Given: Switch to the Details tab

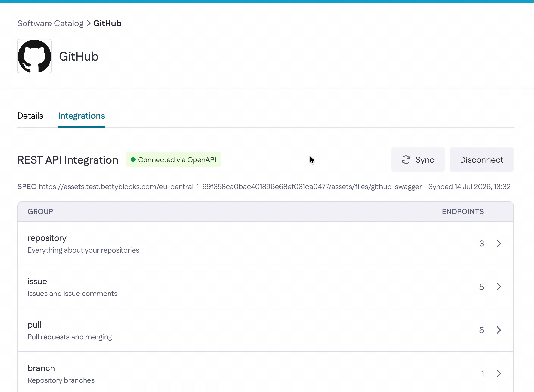Looking at the screenshot, I should click(x=30, y=116).
